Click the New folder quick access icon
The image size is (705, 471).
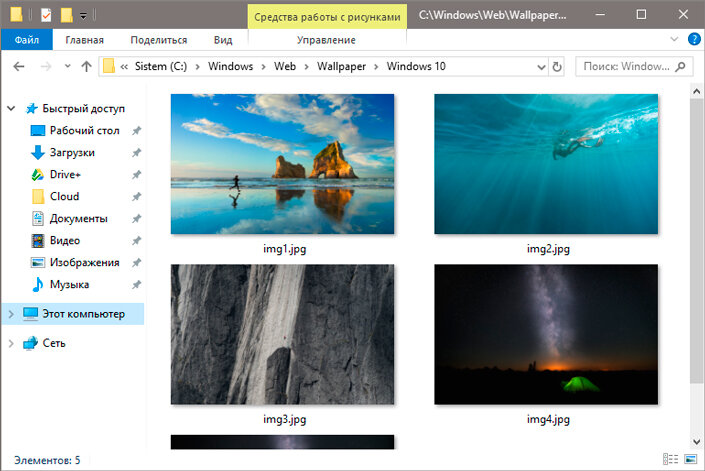(x=67, y=15)
